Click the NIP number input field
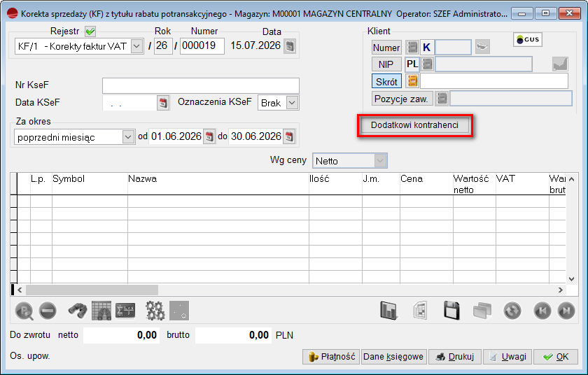 (484, 64)
